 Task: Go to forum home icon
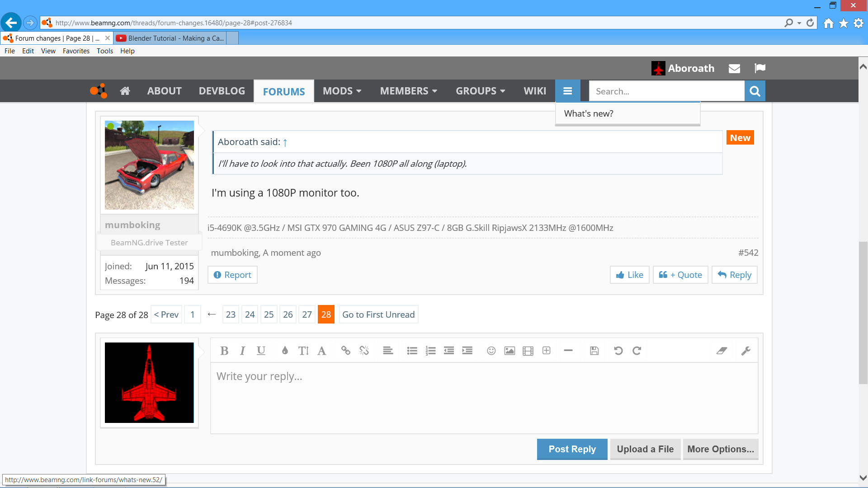pos(125,91)
